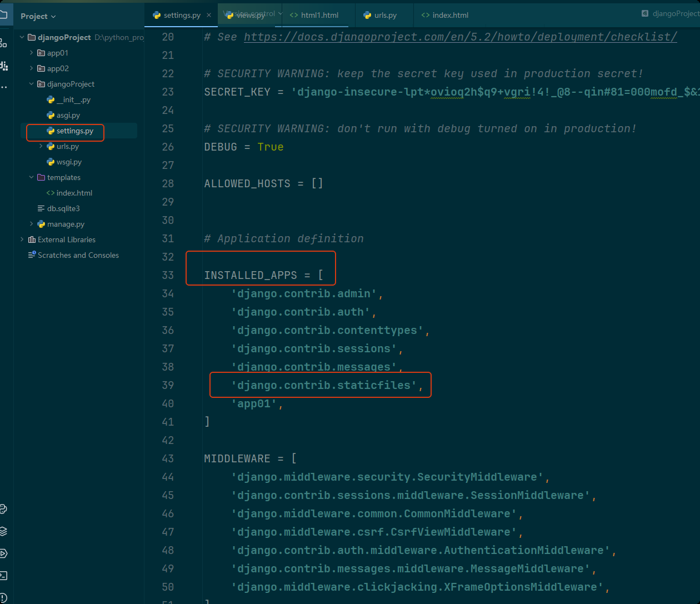Open the Problems exclamation icon
Image resolution: width=700 pixels, height=604 pixels.
(3, 598)
